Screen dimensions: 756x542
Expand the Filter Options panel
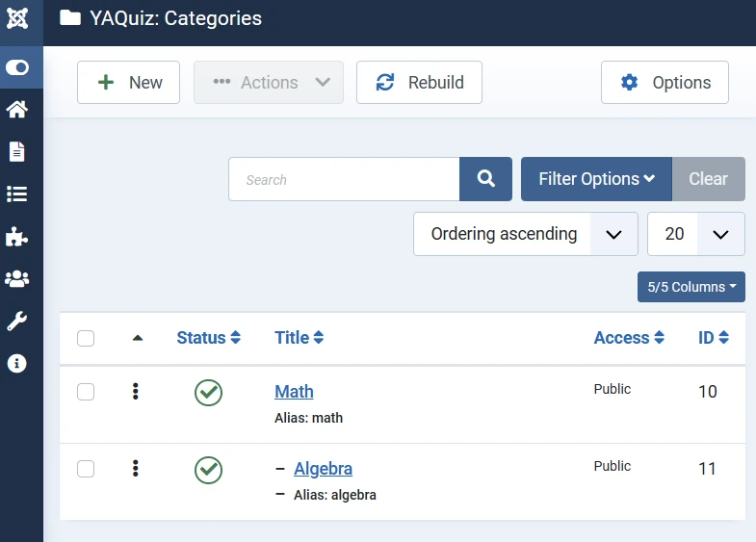tap(596, 179)
